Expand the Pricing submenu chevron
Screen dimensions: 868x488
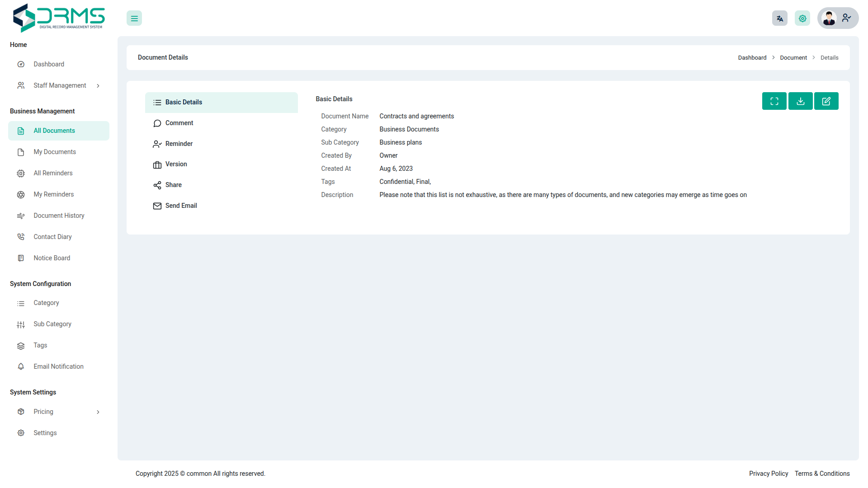(x=98, y=412)
